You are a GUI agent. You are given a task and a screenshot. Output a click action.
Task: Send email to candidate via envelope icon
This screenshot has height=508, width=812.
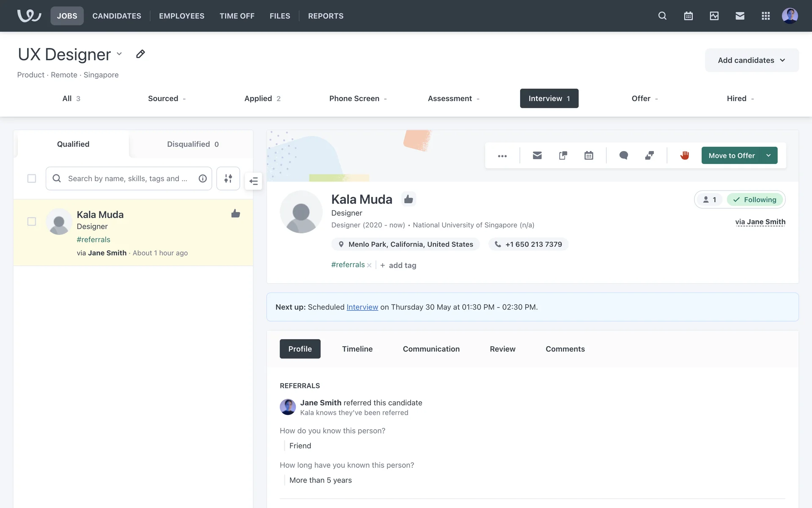537,155
